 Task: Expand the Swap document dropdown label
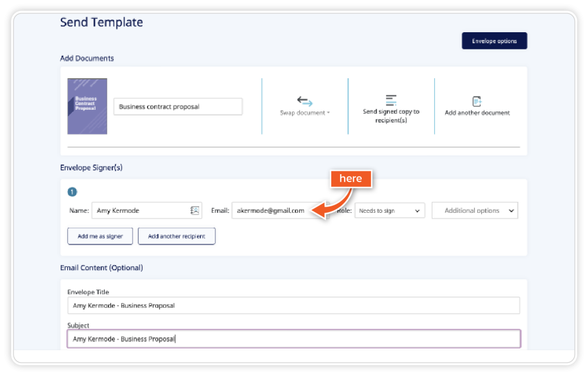(304, 113)
